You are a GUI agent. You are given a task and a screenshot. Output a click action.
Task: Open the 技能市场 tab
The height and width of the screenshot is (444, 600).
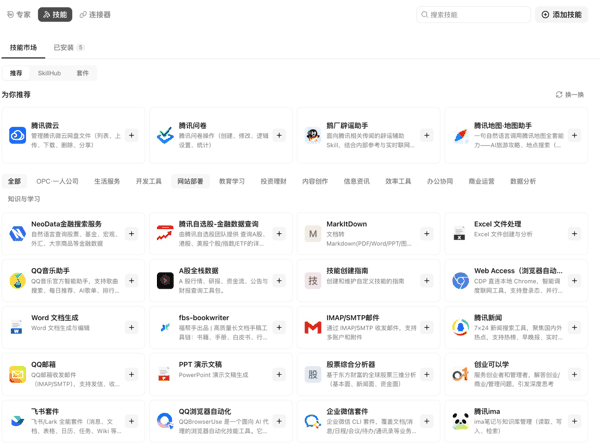pyautogui.click(x=23, y=47)
